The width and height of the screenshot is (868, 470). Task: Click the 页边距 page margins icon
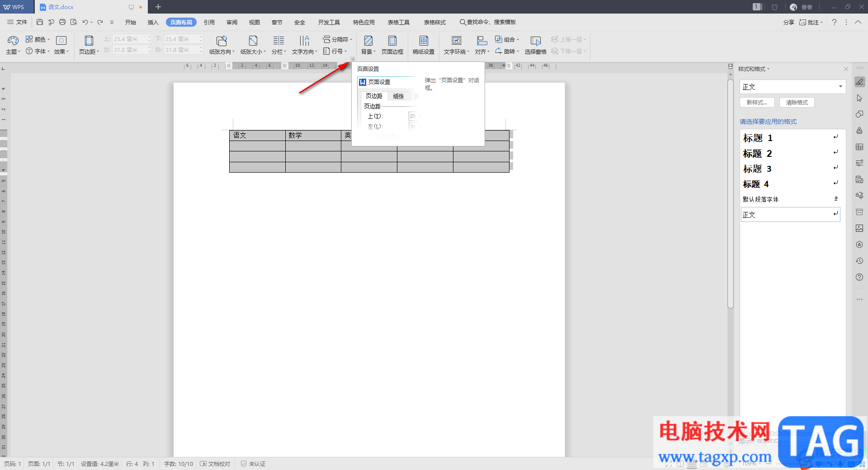(89, 41)
